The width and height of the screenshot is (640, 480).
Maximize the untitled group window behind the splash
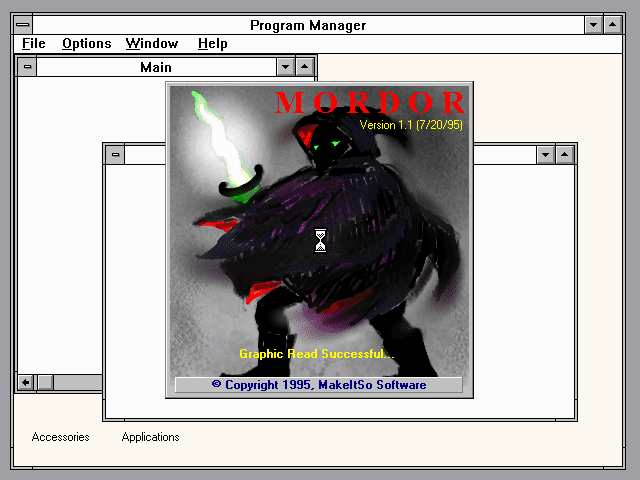pyautogui.click(x=565, y=155)
